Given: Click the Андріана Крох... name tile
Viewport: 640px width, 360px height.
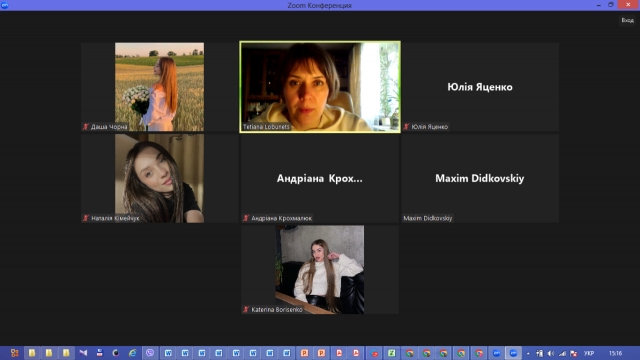Looking at the screenshot, I should 320,178.
